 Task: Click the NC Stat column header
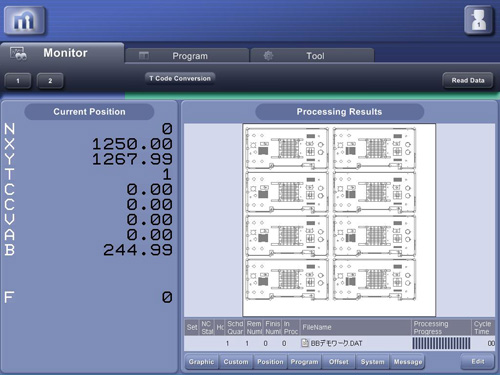click(207, 327)
